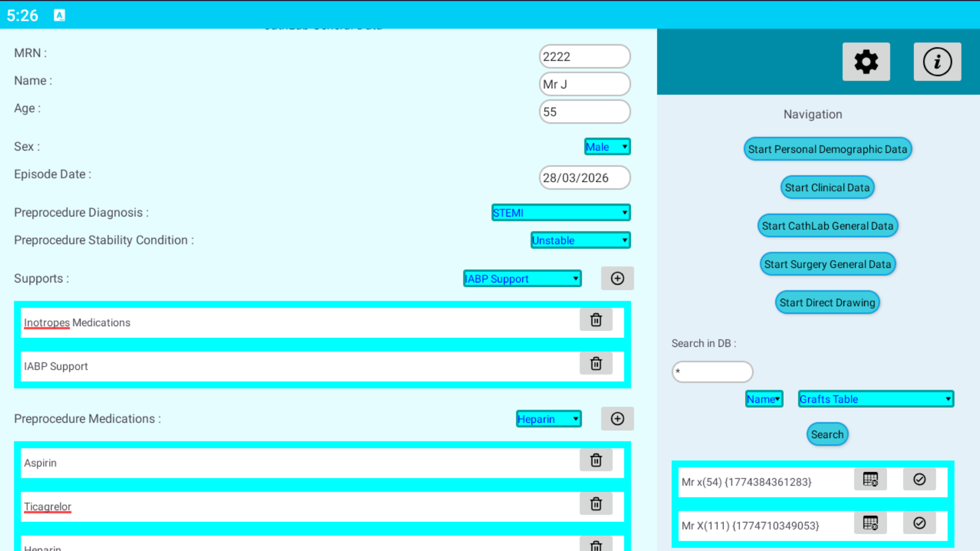Viewport: 980px width, 551px height.
Task: Open settings with the gear icon
Action: point(866,62)
